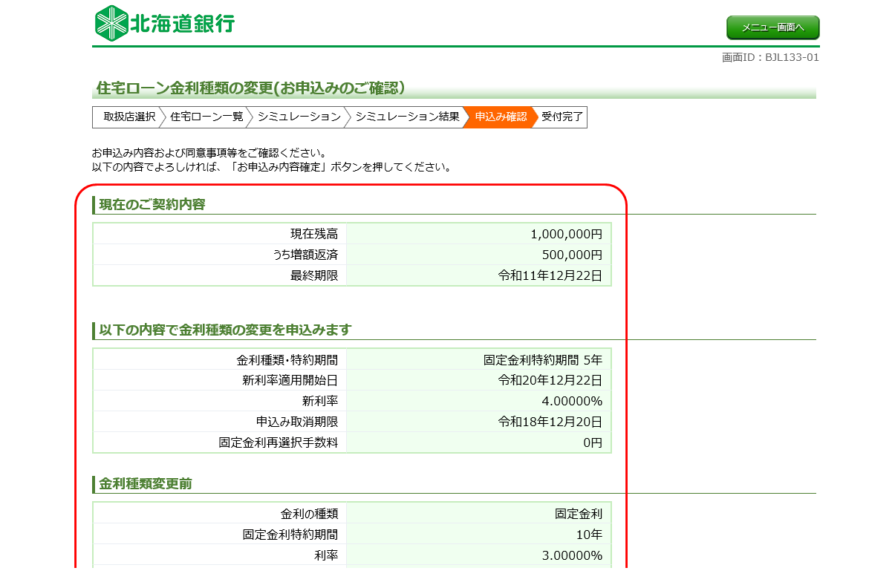Click the 以下の内容で金利種類の変更を申込みます heading
This screenshot has width=869, height=588.
(225, 330)
